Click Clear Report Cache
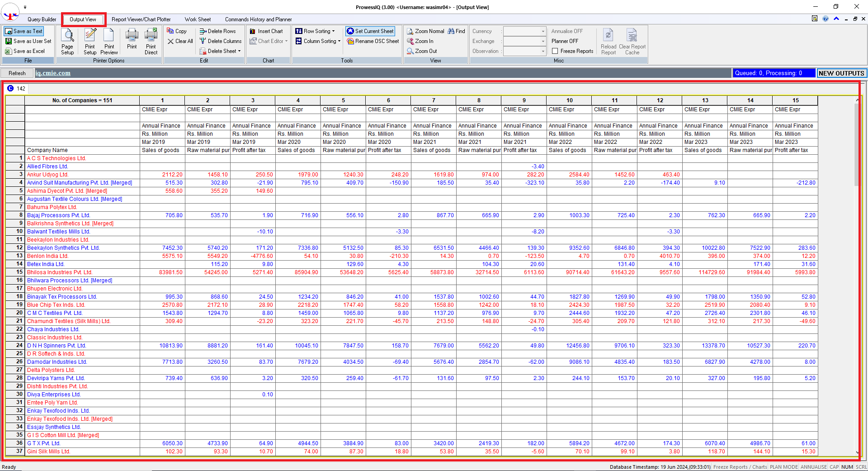This screenshot has width=868, height=471. point(632,42)
